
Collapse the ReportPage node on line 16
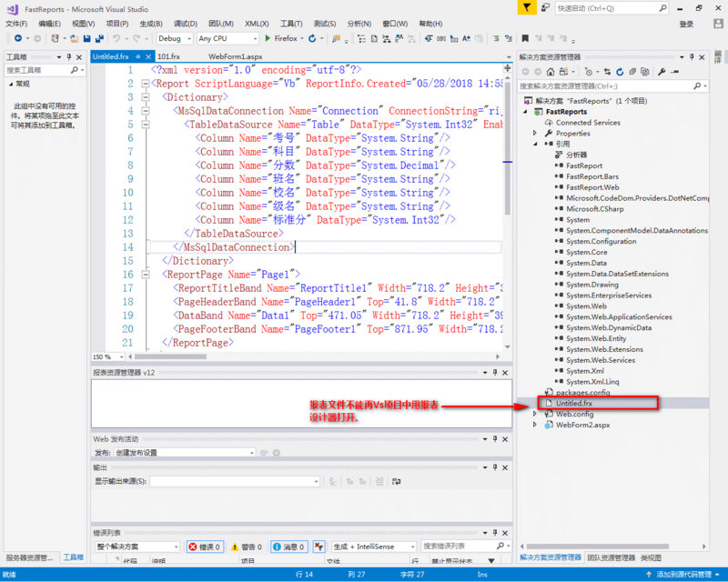point(146,275)
